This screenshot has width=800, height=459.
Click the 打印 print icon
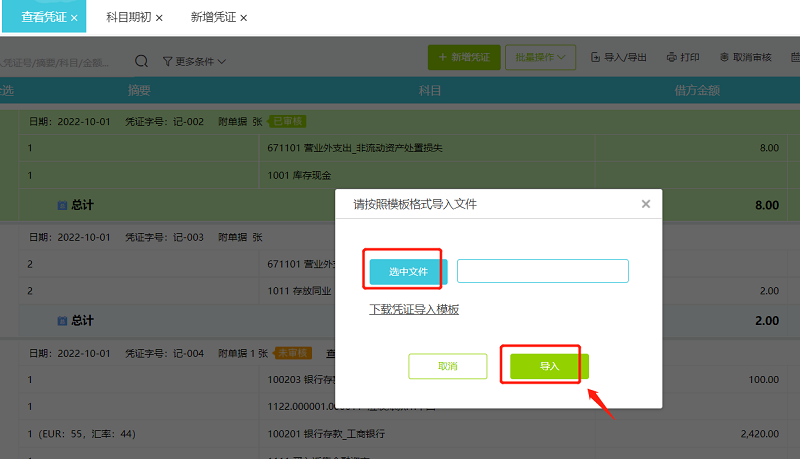(x=671, y=58)
